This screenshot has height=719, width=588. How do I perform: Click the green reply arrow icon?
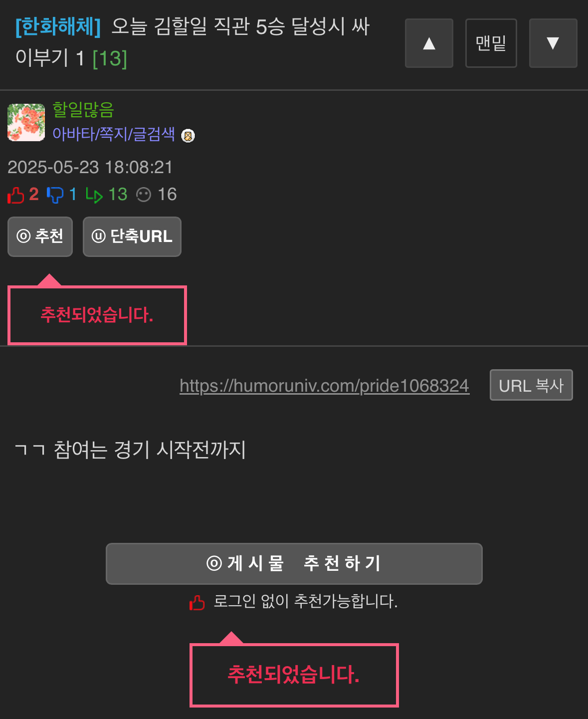[x=94, y=195]
